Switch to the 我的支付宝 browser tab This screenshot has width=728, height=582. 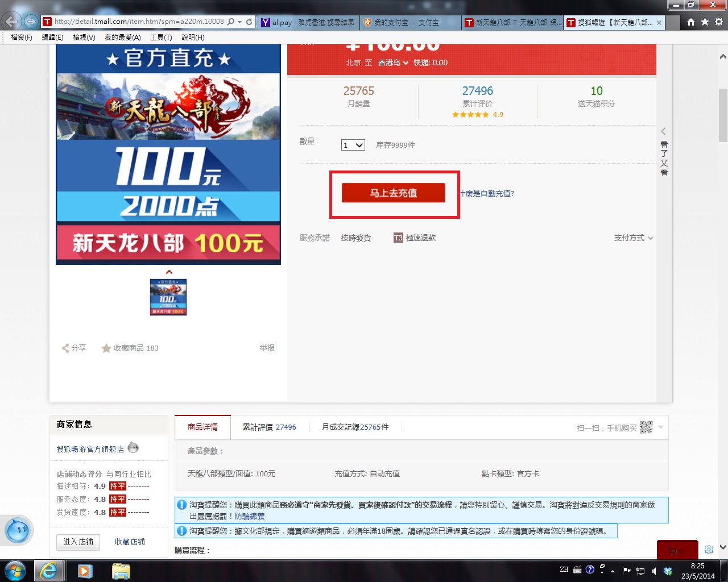point(409,23)
